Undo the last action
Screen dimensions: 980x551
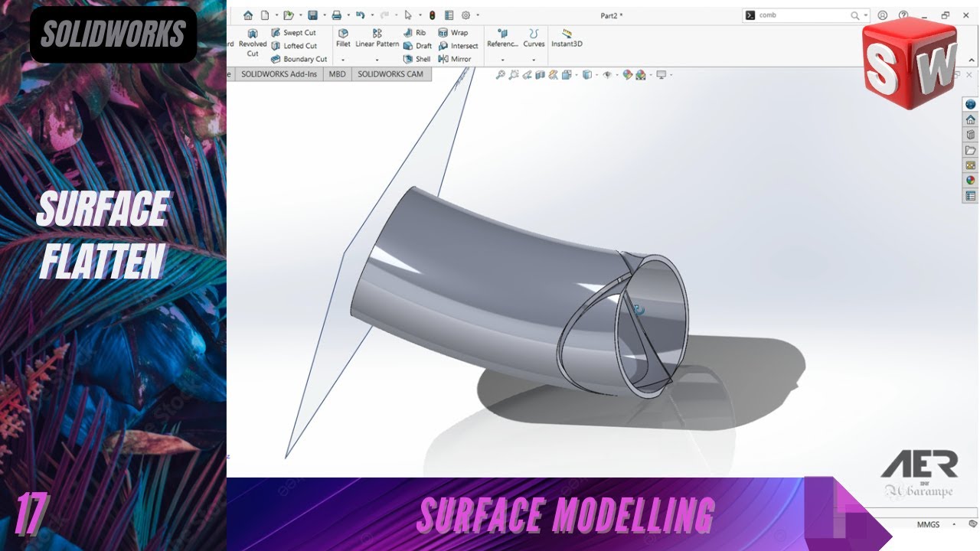[x=360, y=15]
